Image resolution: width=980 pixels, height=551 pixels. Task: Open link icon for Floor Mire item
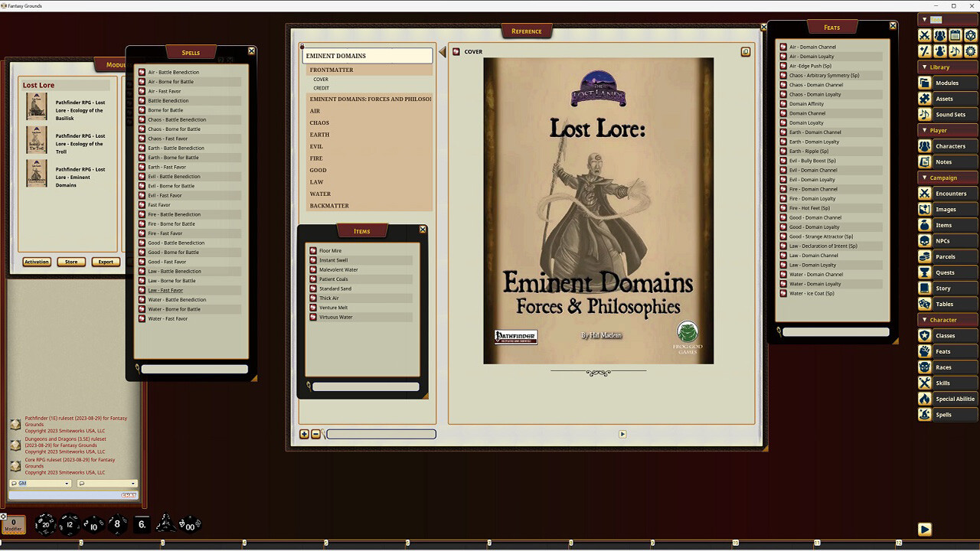pos(313,251)
